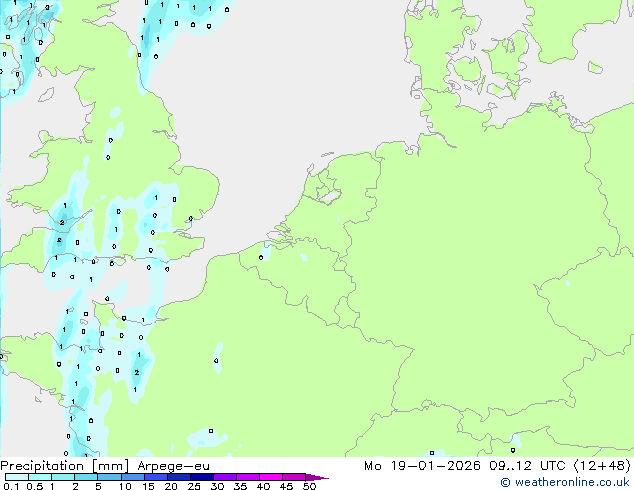Click the 20 to 25 mm legend swatch

click(x=178, y=477)
